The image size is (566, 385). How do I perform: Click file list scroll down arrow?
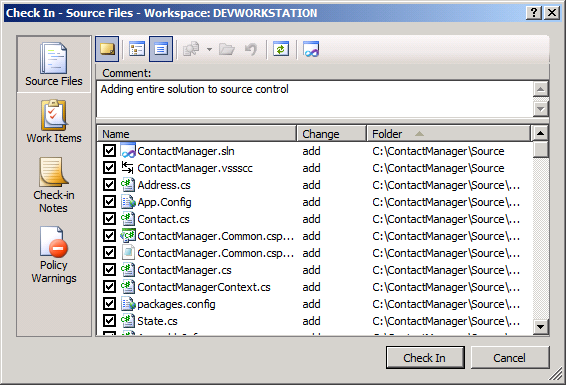pyautogui.click(x=540, y=327)
